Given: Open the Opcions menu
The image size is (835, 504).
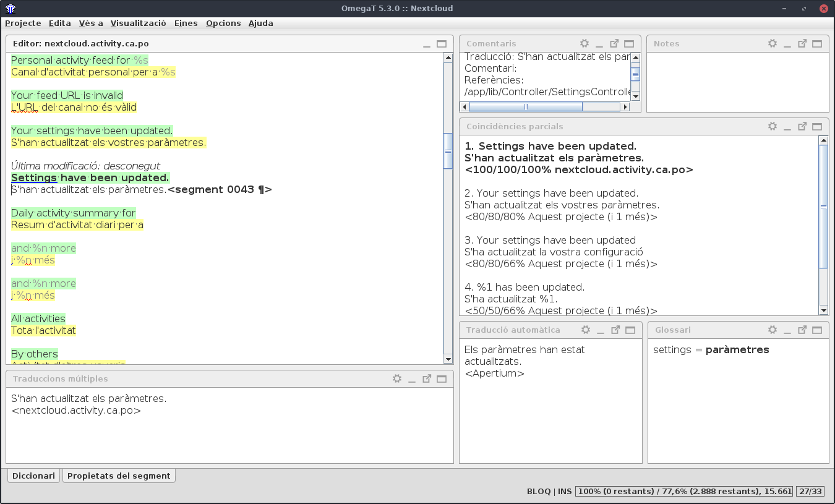Looking at the screenshot, I should 223,23.
